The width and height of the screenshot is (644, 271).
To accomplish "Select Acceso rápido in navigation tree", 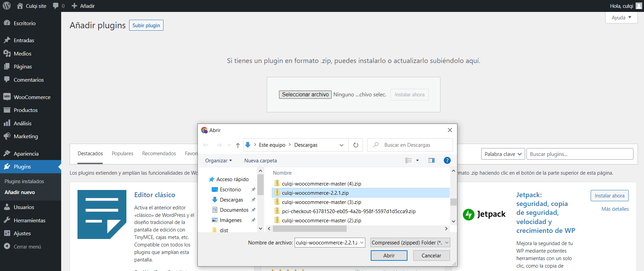I will coord(232,179).
